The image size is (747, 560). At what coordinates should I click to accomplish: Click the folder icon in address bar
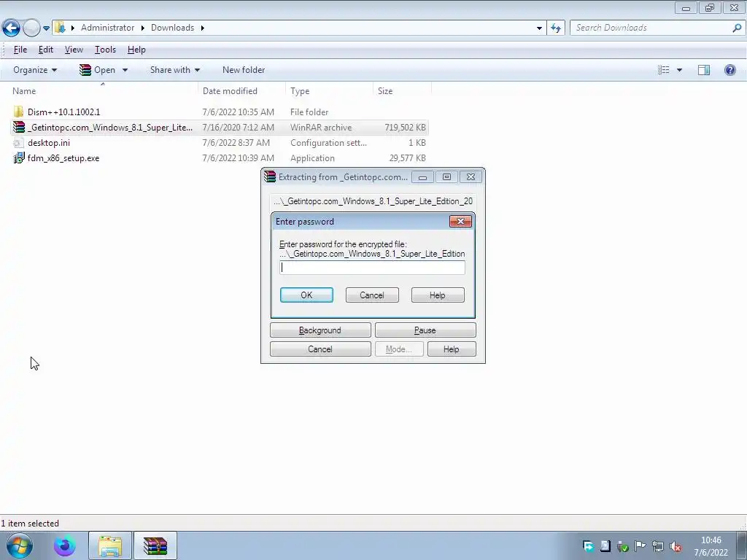coord(60,28)
